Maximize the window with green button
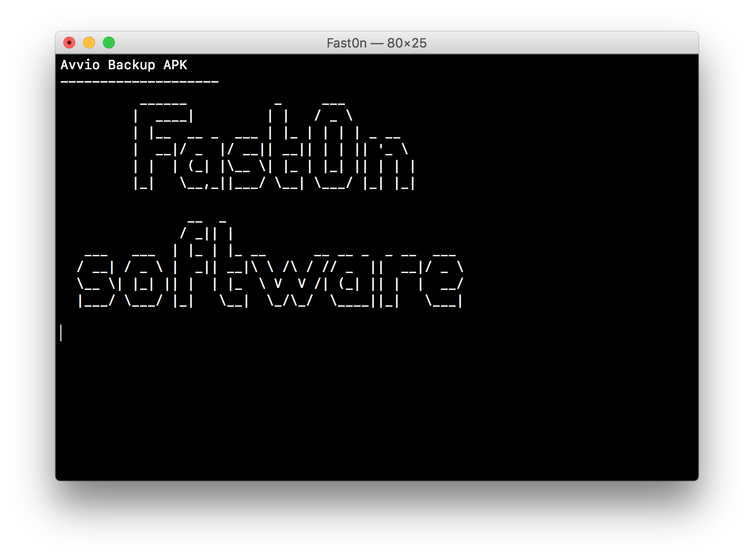The width and height of the screenshot is (754, 560). tap(109, 43)
